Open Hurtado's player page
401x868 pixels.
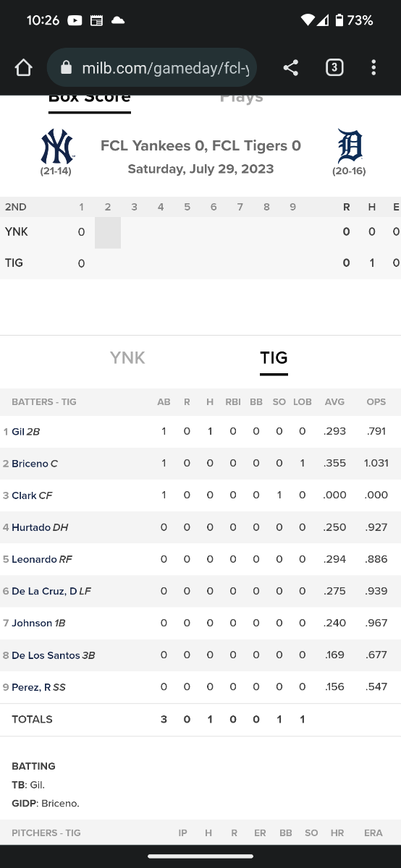[x=31, y=527]
